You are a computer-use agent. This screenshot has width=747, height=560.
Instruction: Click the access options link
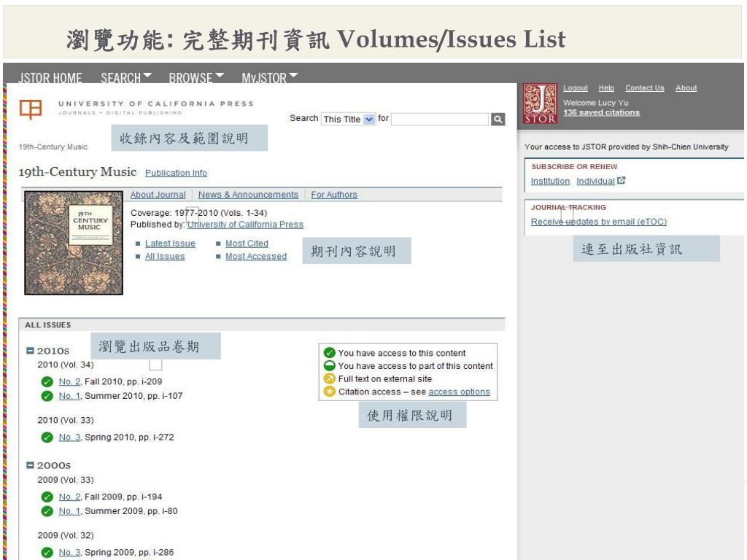tap(459, 392)
